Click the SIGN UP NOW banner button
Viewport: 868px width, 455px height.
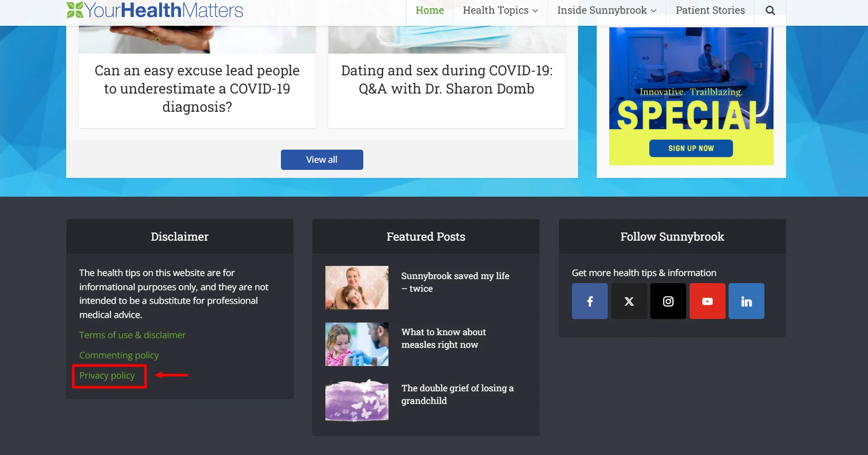coord(691,148)
